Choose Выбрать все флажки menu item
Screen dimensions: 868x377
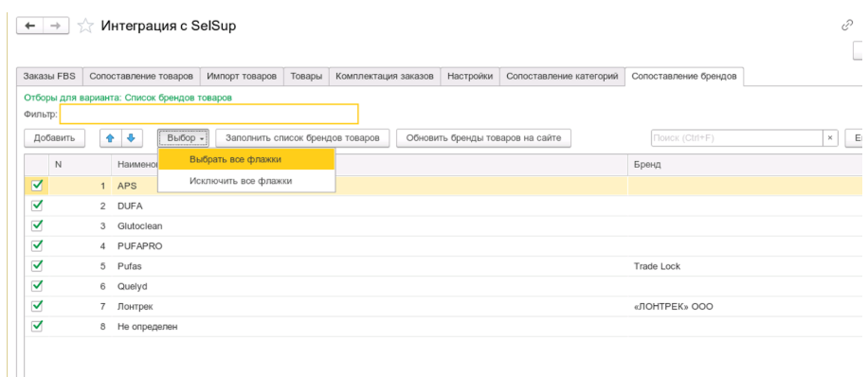click(x=246, y=159)
